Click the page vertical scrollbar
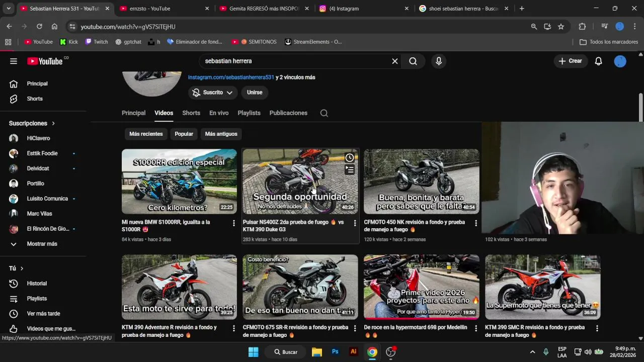644x362 pixels. [x=640, y=108]
